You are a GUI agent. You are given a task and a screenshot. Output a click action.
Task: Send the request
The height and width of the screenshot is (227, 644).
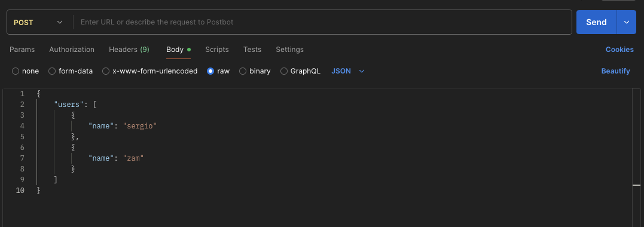tap(596, 22)
